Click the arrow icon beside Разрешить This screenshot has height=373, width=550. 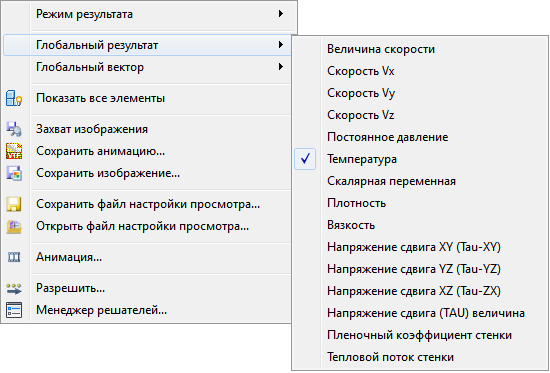click(14, 288)
